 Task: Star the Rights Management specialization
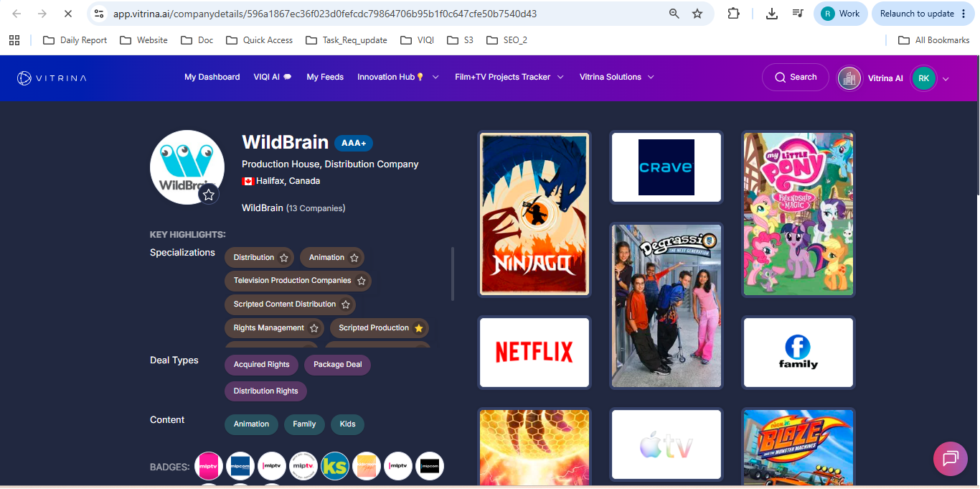pyautogui.click(x=314, y=328)
